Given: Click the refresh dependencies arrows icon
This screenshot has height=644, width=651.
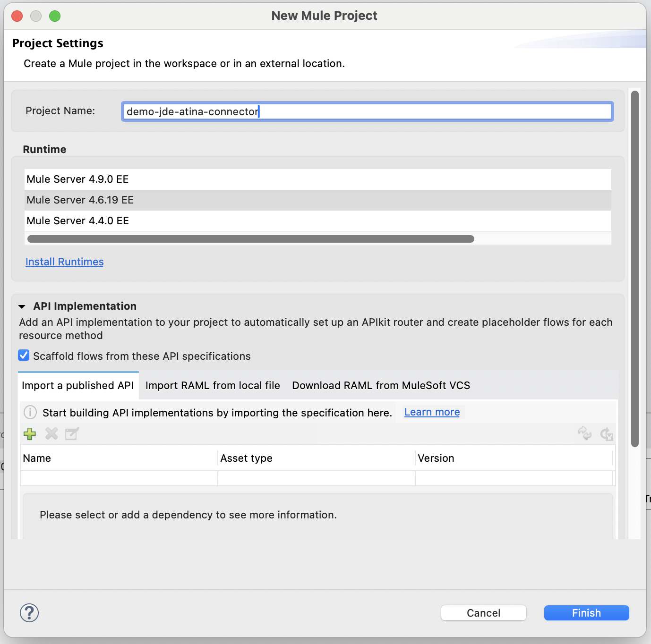Looking at the screenshot, I should pyautogui.click(x=585, y=433).
